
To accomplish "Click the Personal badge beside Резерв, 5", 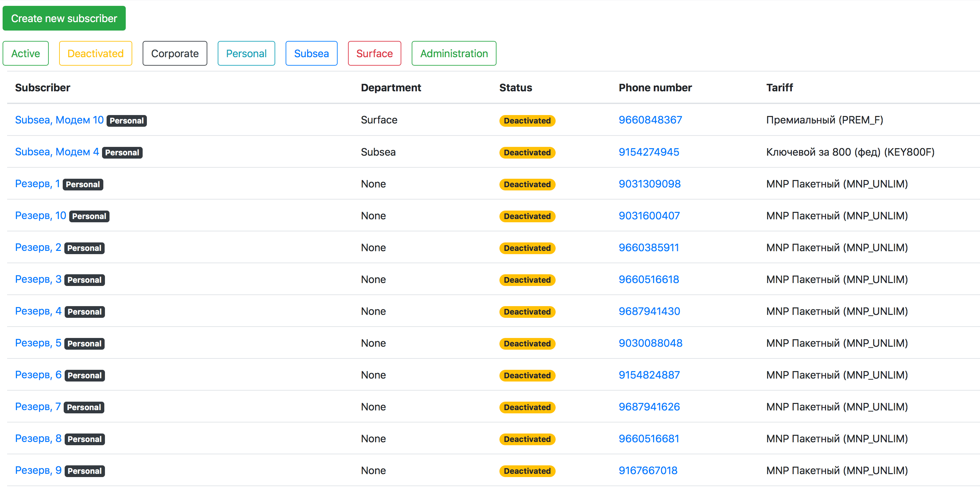I will click(x=84, y=343).
